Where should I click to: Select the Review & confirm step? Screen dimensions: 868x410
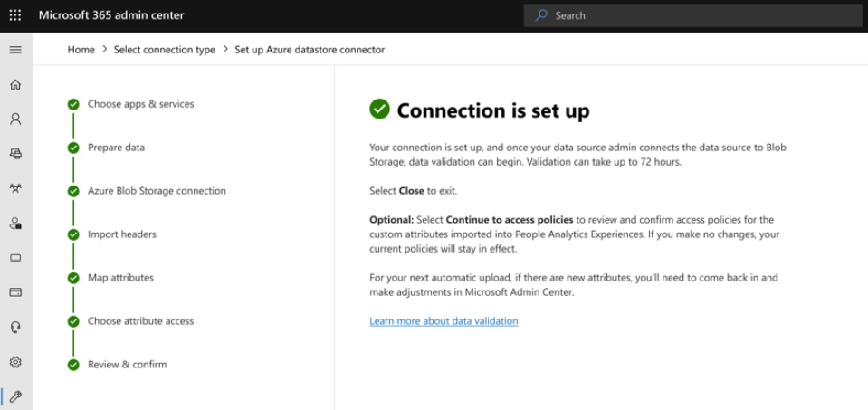click(x=127, y=365)
